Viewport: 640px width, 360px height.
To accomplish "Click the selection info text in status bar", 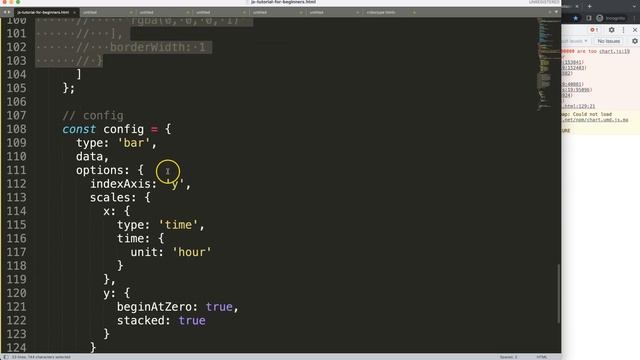I will [41, 357].
